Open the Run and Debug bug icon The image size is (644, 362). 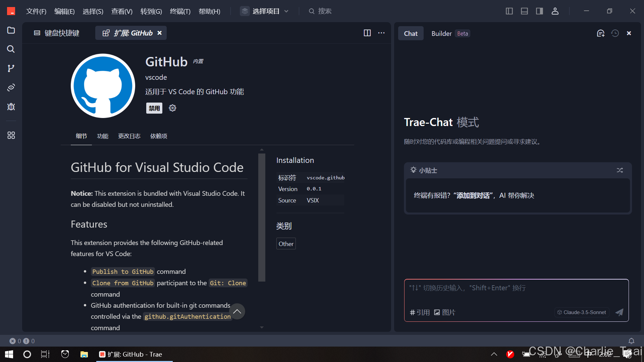11,107
